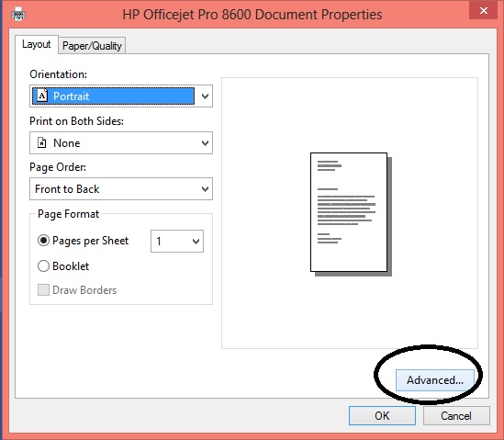Click the Page Order label
The height and width of the screenshot is (440, 504).
(58, 167)
